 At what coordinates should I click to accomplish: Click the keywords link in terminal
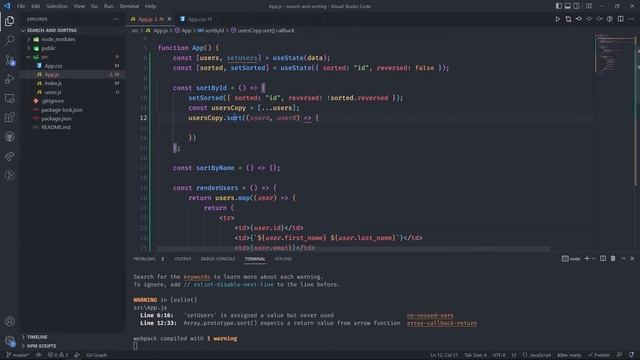(x=197, y=277)
